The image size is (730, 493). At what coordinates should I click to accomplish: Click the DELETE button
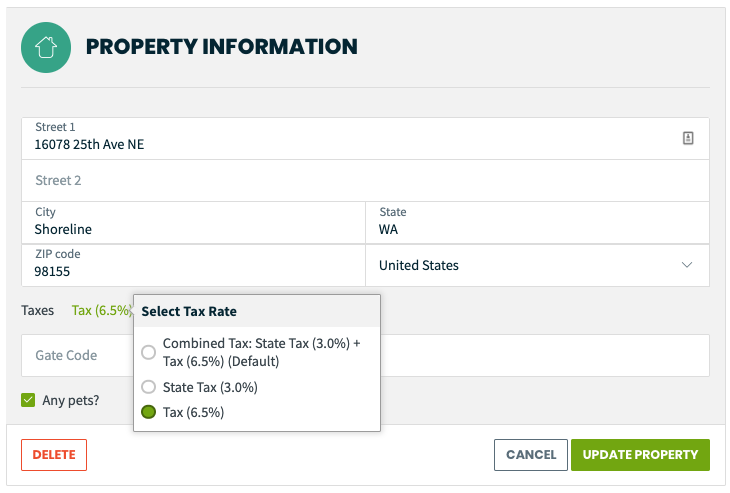point(54,455)
